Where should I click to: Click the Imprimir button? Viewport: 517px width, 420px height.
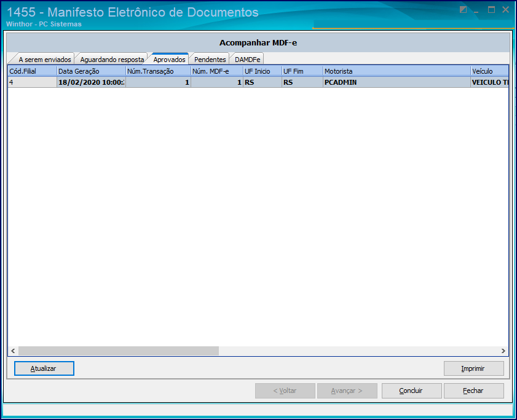coord(473,368)
